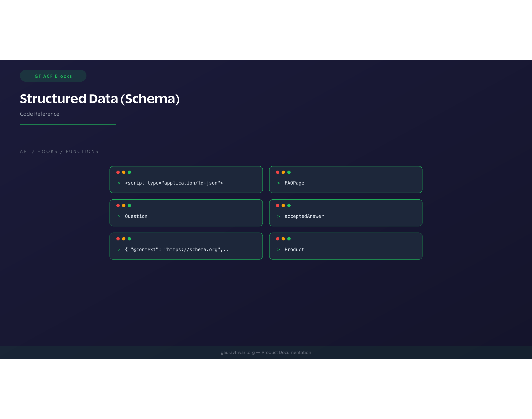Select the HOOKS breadcrumb item
Viewport: 532px width, 419px height.
coord(48,151)
